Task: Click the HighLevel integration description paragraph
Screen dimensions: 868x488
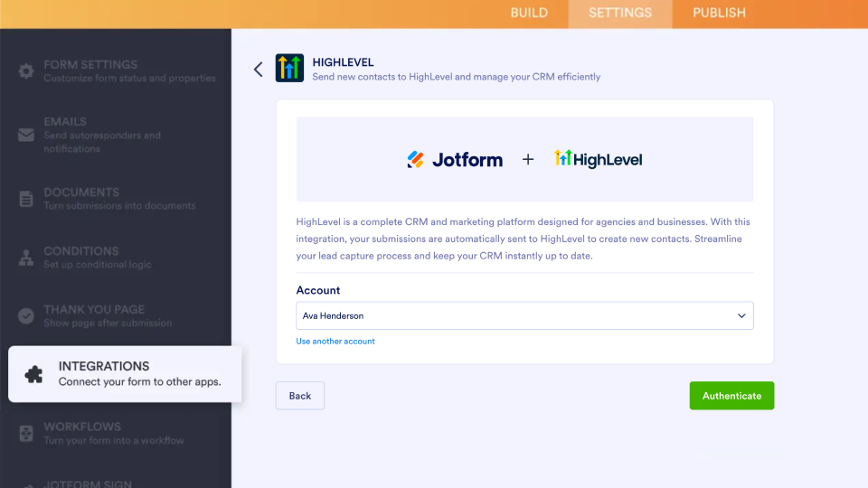Action: [524, 239]
